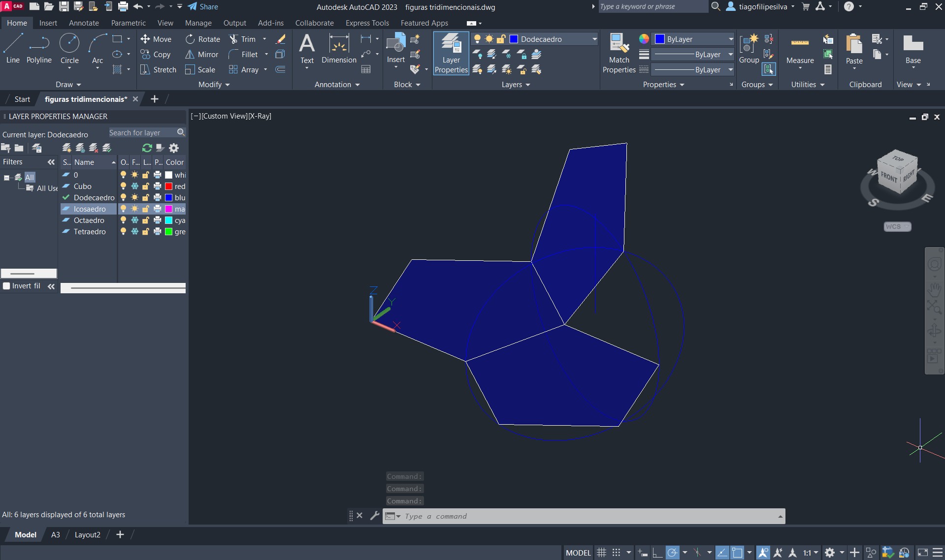Click the magenta color swatch of Icosaedro
Viewport: 945px width, 560px height.
coord(168,209)
